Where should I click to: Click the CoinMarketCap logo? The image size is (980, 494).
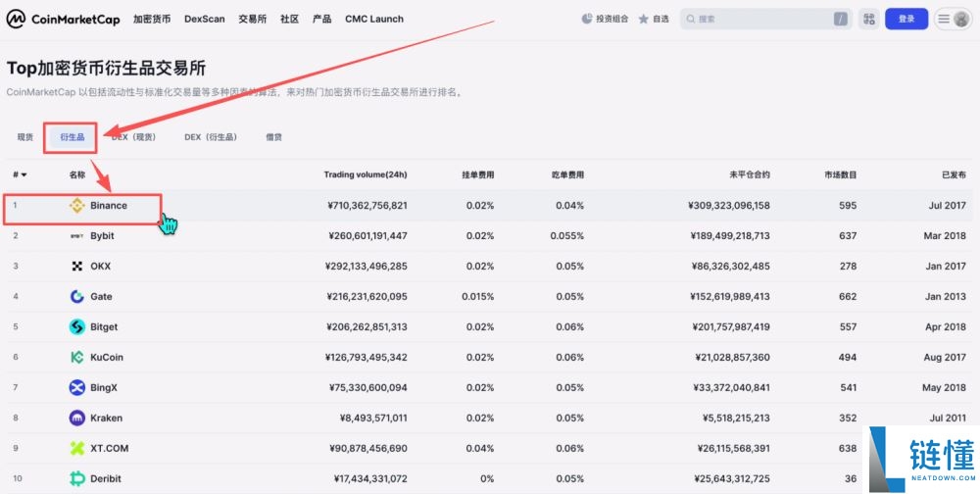[x=63, y=19]
